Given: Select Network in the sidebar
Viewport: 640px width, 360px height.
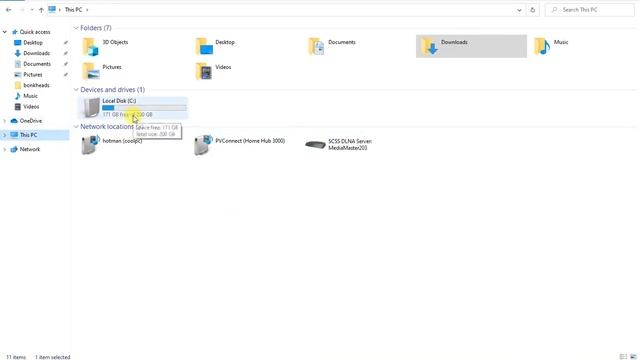Looking at the screenshot, I should coord(30,149).
